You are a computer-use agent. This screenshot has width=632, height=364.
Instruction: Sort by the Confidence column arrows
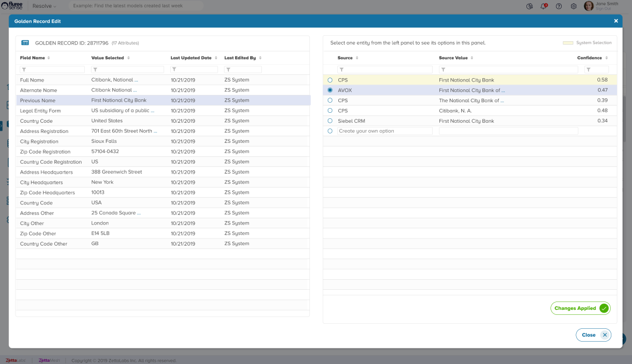(606, 58)
